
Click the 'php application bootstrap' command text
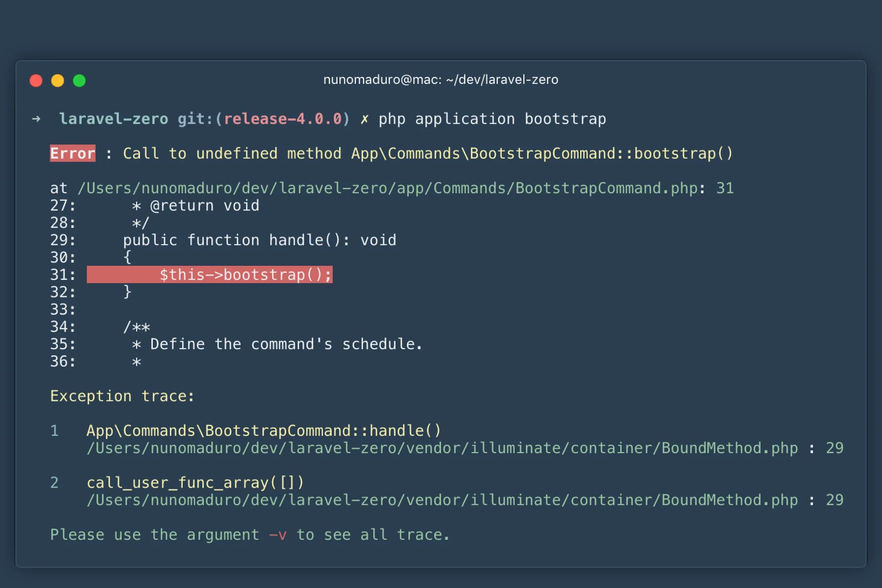pos(492,119)
